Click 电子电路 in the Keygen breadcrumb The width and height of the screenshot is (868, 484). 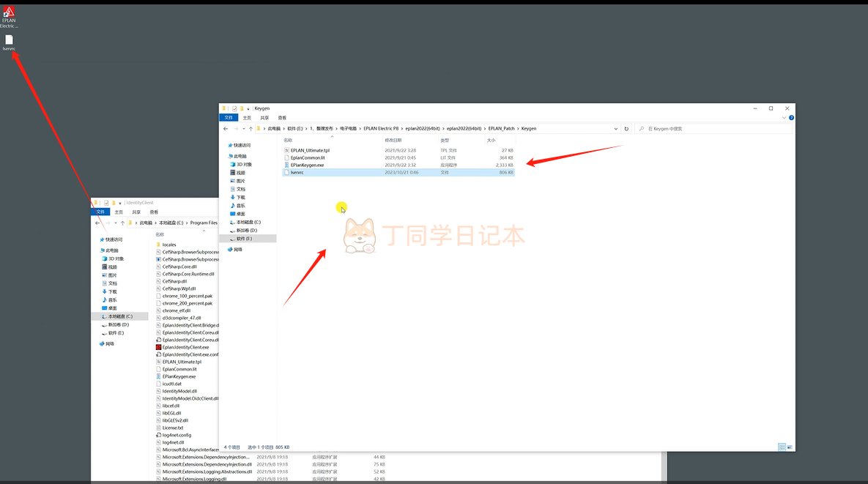pos(348,128)
